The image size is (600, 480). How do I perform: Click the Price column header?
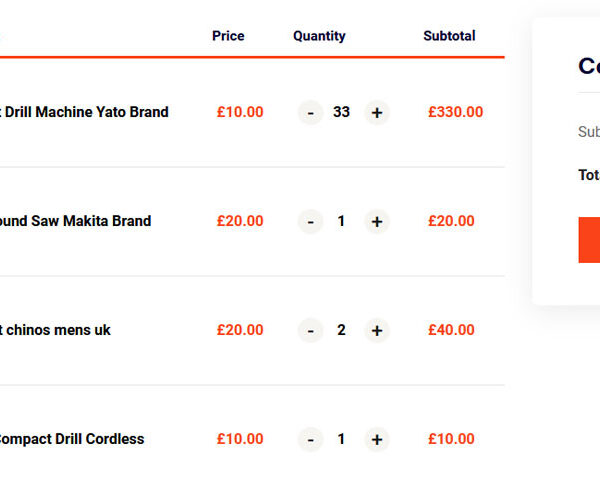(x=228, y=36)
